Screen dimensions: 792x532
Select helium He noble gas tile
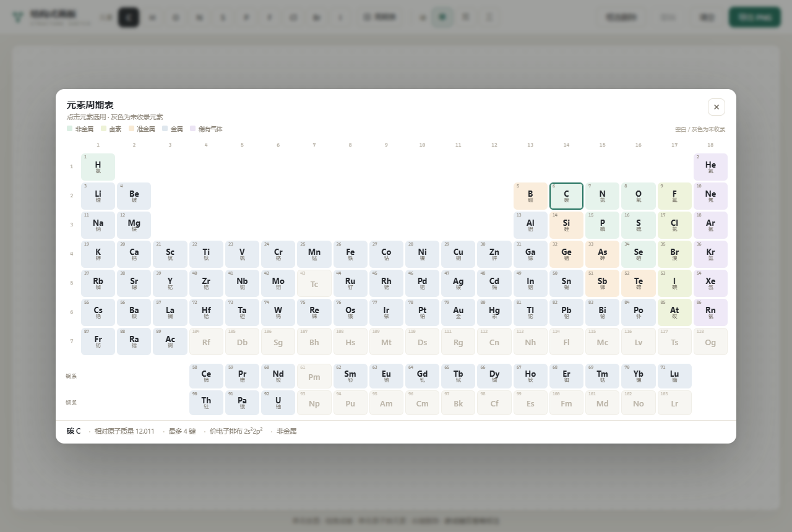pyautogui.click(x=710, y=167)
